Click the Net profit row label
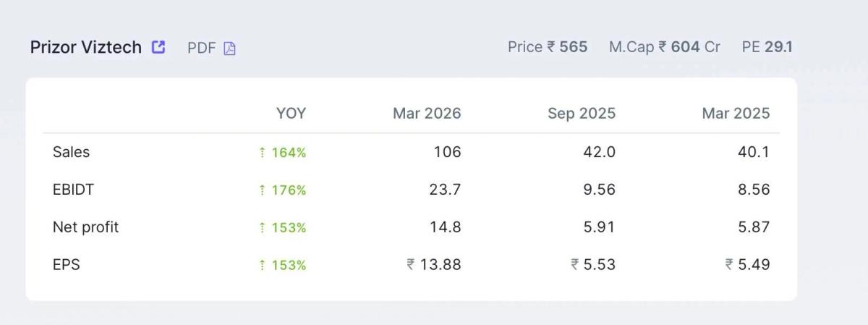The width and height of the screenshot is (868, 325). pyautogui.click(x=85, y=227)
